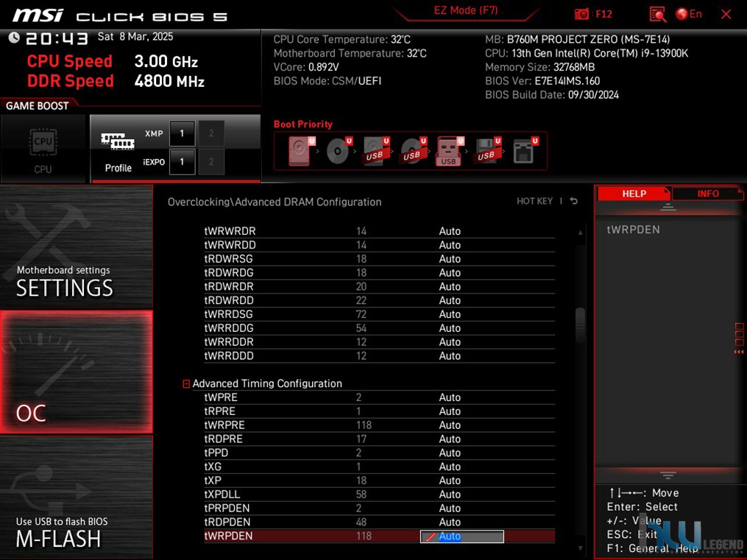Select the tRDPDEN row

tap(380, 522)
